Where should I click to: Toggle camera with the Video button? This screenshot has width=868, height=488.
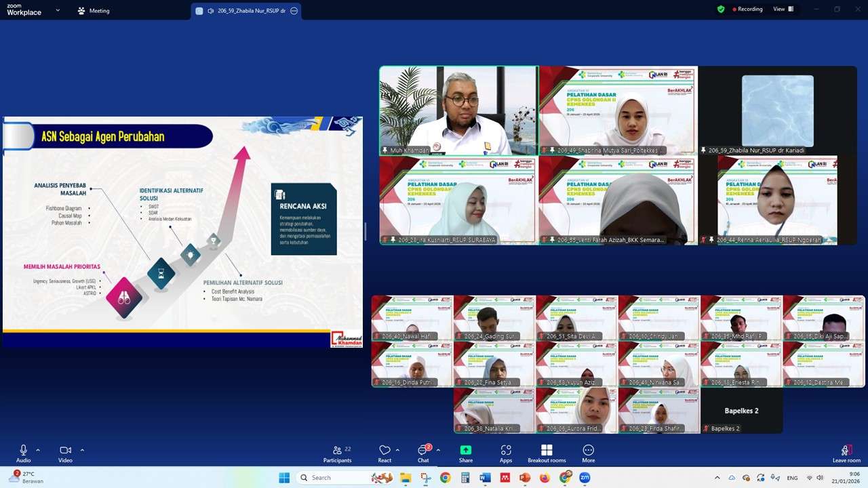(65, 452)
